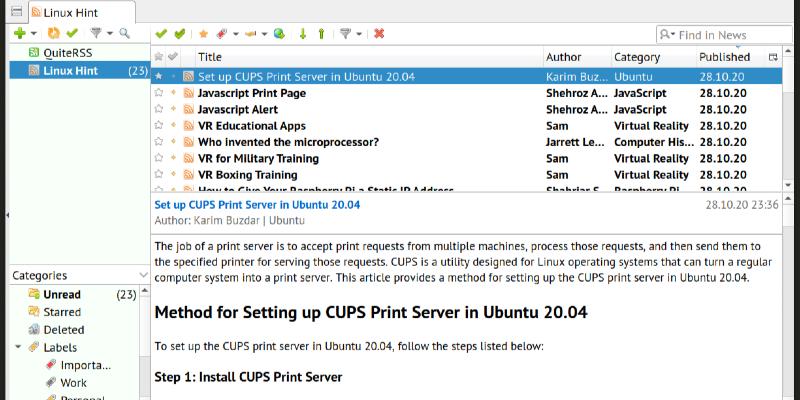Open the news filter dropdown arrow
This screenshot has height=400, width=800.
point(359,34)
